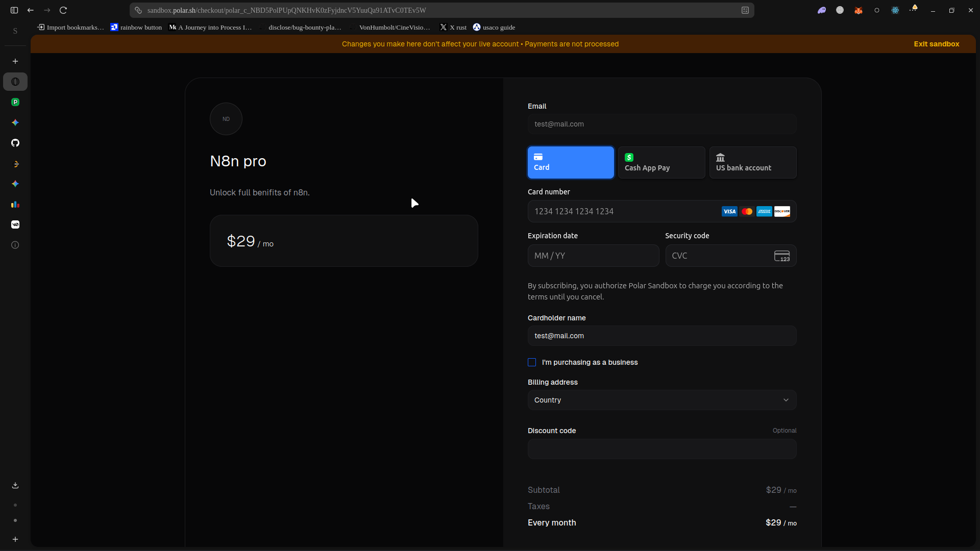The image size is (980, 551).
Task: Open the Phantom wallet extension
Action: click(822, 10)
